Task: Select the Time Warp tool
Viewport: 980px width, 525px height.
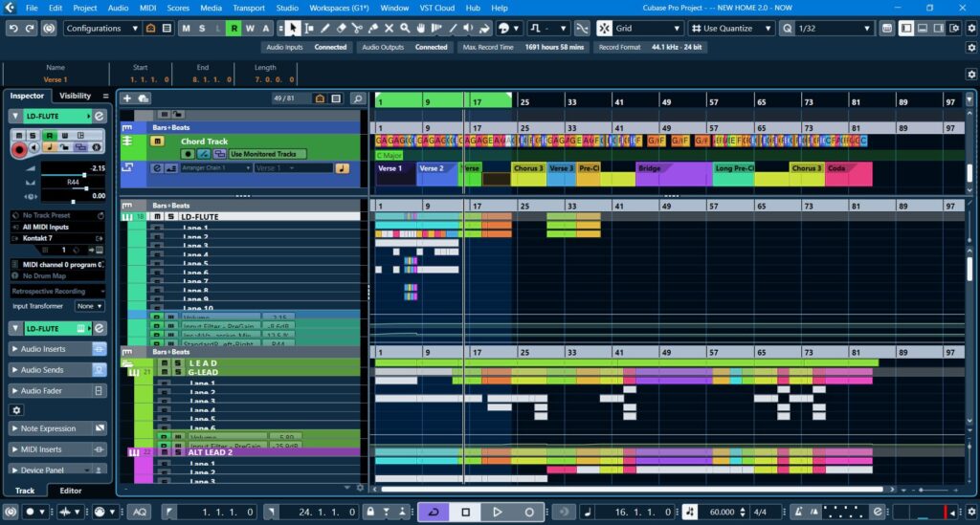Action: pyautogui.click(x=436, y=28)
